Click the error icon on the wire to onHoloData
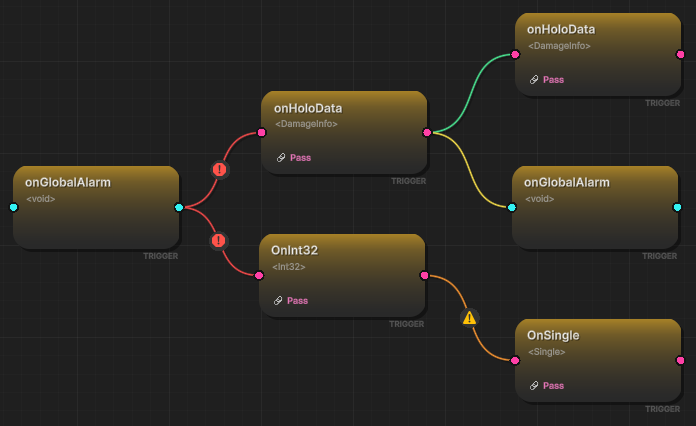The width and height of the screenshot is (696, 426). (x=219, y=170)
